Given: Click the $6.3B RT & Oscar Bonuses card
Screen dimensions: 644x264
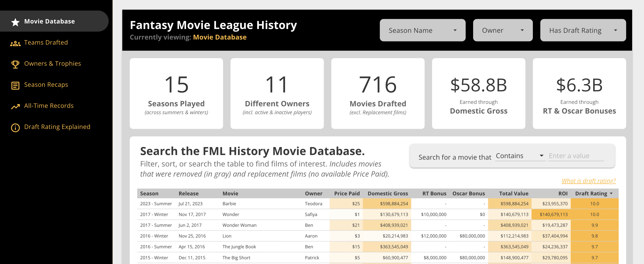Looking at the screenshot, I should pyautogui.click(x=579, y=94).
